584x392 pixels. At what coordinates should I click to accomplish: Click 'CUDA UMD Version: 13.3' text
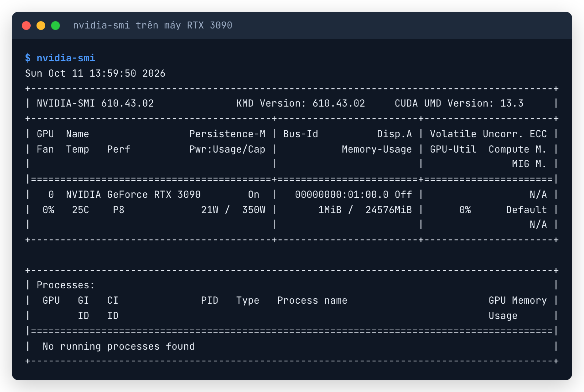pyautogui.click(x=459, y=103)
